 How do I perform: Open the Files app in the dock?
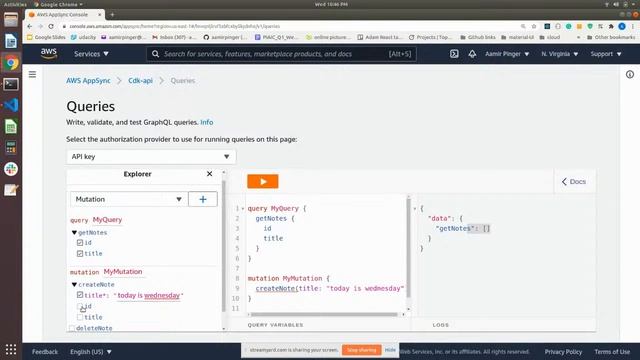tap(11, 20)
